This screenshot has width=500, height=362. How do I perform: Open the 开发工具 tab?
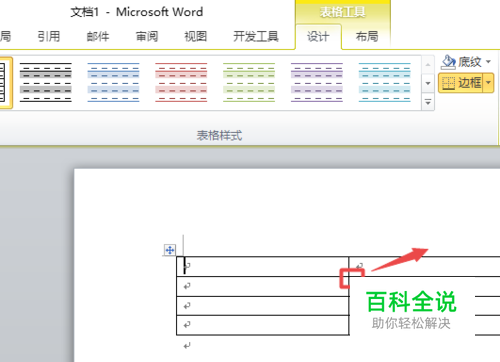coord(256,36)
